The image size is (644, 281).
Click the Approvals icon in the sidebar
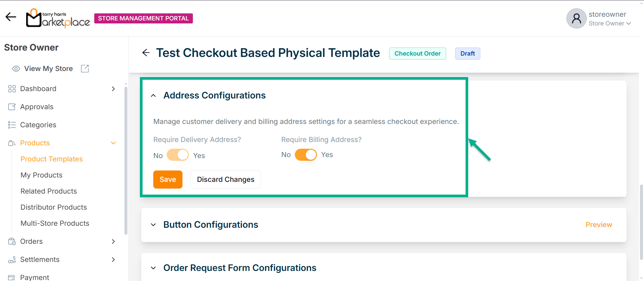click(x=12, y=107)
